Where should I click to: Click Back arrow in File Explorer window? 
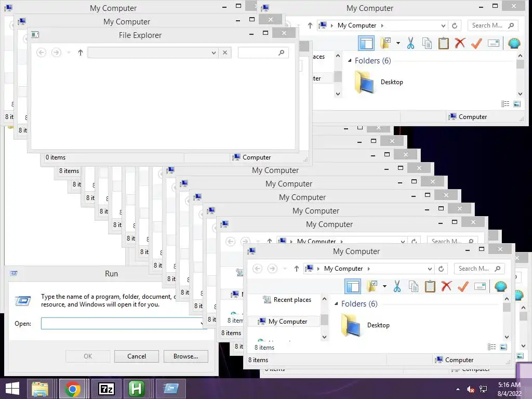point(42,52)
